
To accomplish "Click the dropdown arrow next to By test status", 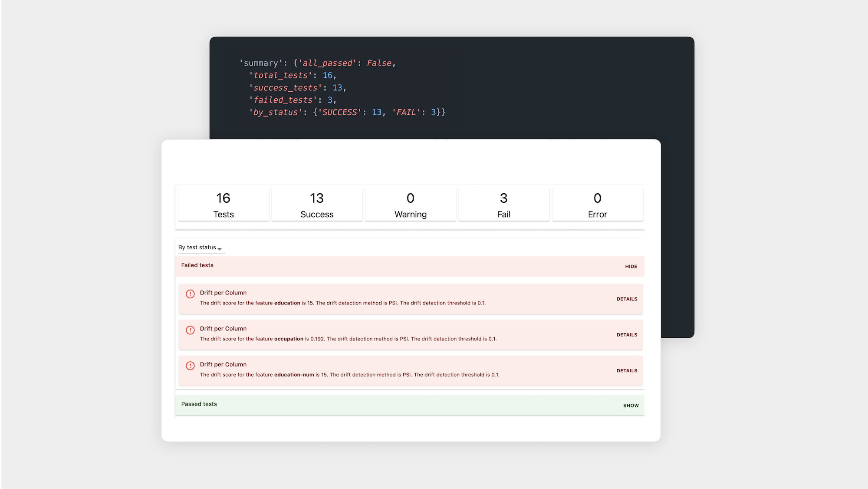I will coord(220,249).
